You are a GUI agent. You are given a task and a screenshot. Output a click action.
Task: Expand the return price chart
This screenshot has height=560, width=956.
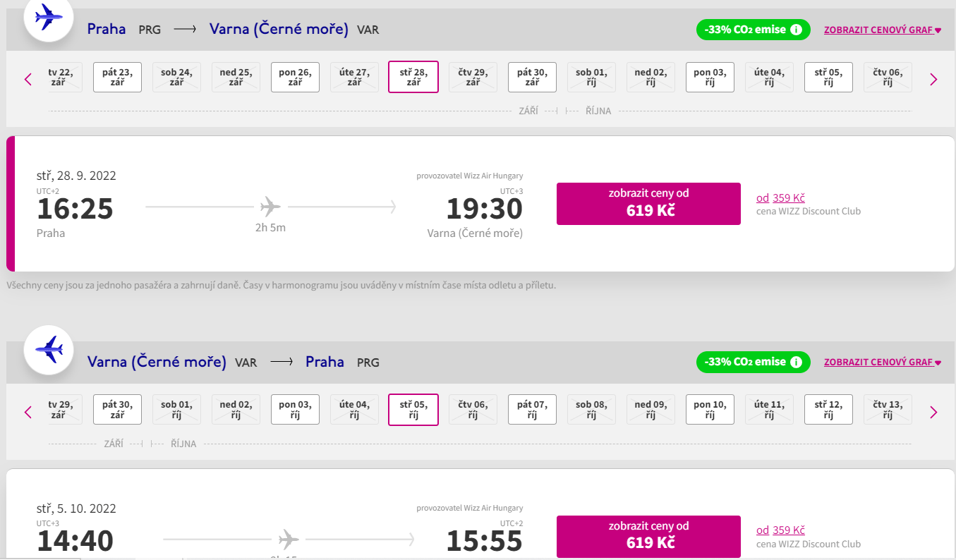tap(882, 363)
